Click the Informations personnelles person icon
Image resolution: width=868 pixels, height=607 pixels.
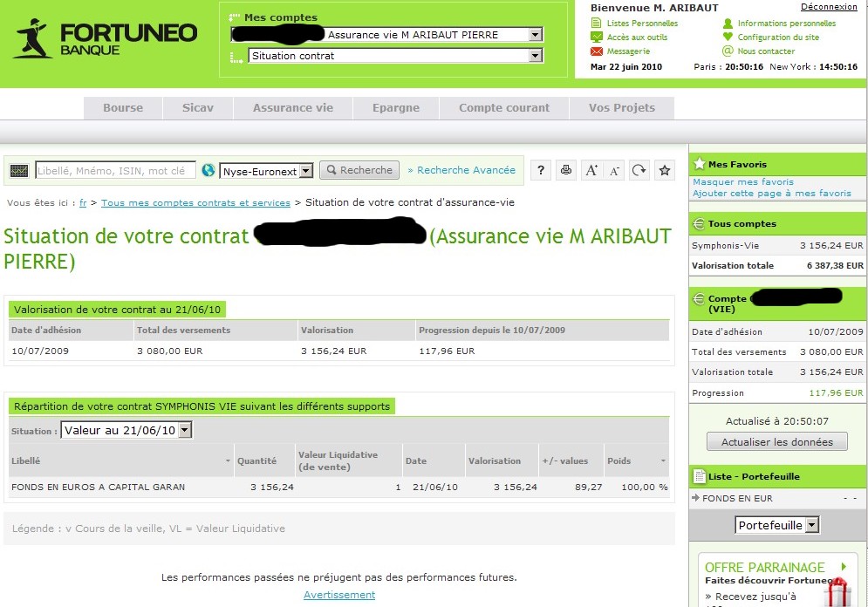pyautogui.click(x=728, y=24)
